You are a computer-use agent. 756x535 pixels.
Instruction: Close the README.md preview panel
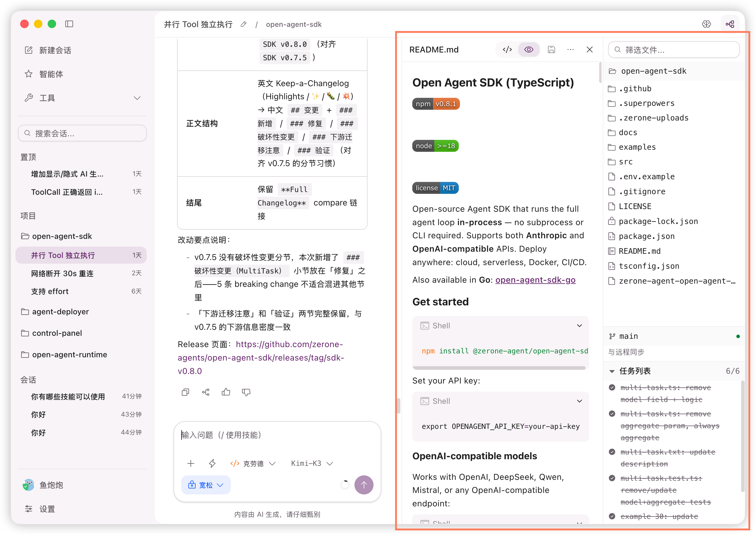590,50
